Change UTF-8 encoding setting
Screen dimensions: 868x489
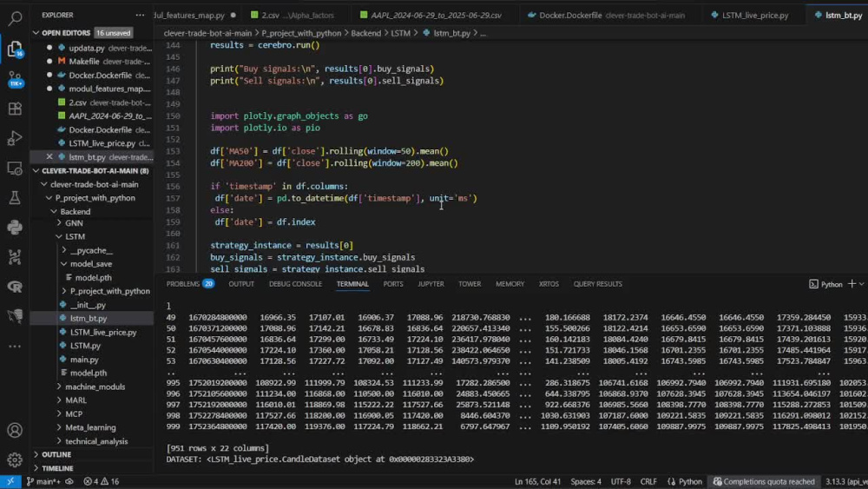[621, 482]
